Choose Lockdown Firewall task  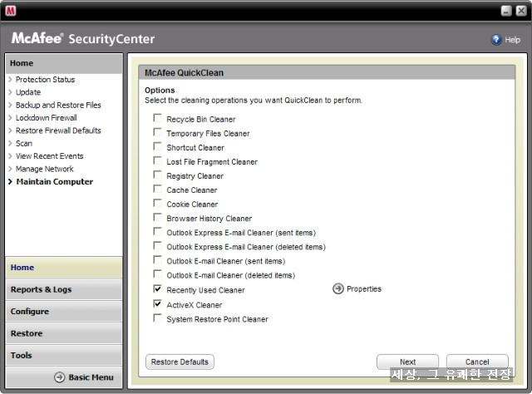[x=47, y=118]
